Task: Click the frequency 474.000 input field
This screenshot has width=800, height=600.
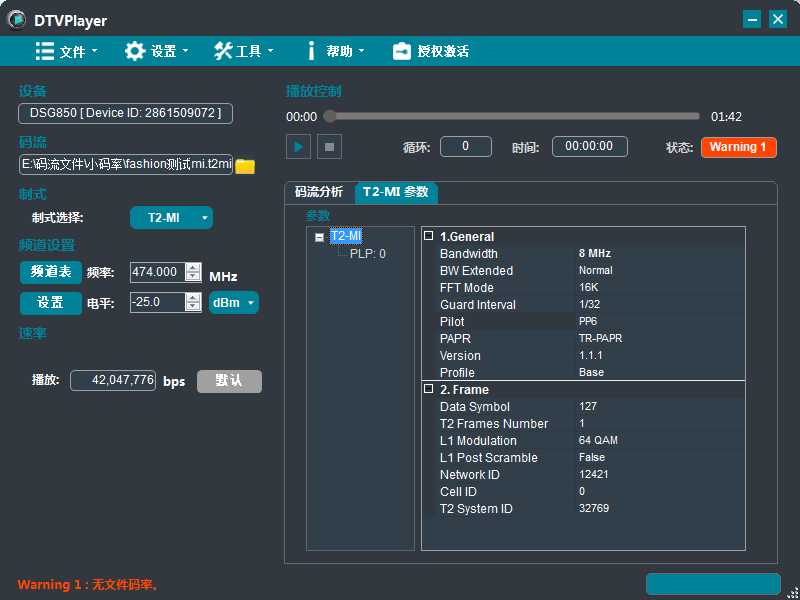Action: coord(156,272)
